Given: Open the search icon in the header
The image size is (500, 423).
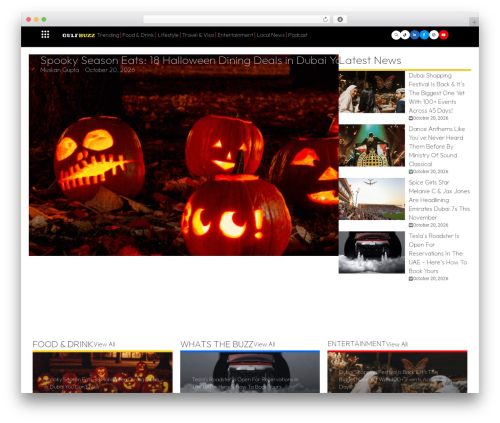Looking at the screenshot, I should click(396, 35).
